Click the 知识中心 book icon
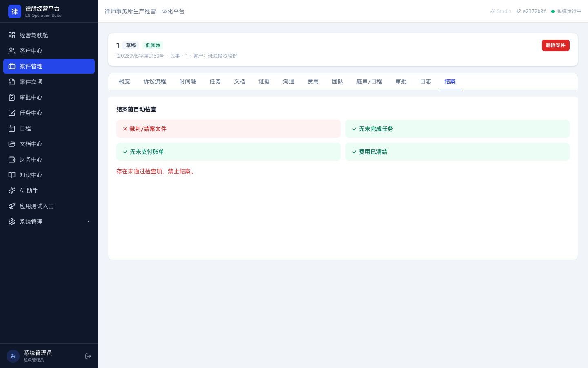Viewport: 588px width, 368px height. 12,175
